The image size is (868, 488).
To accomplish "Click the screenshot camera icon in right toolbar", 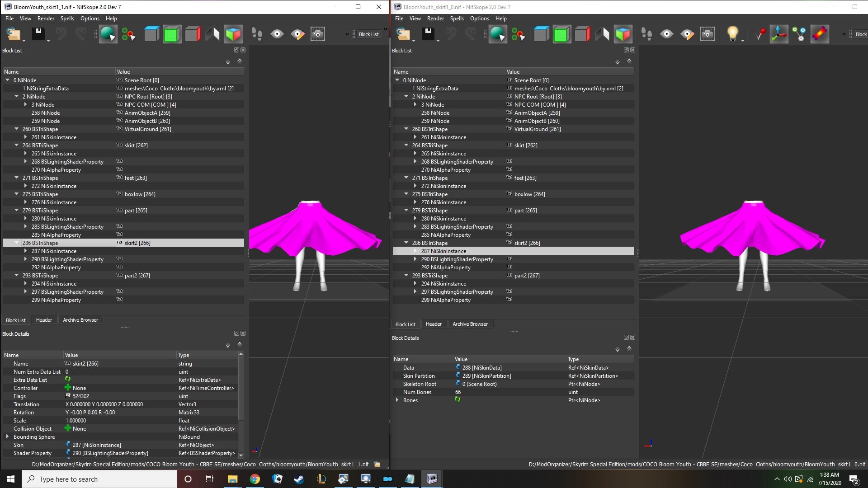I will point(708,34).
